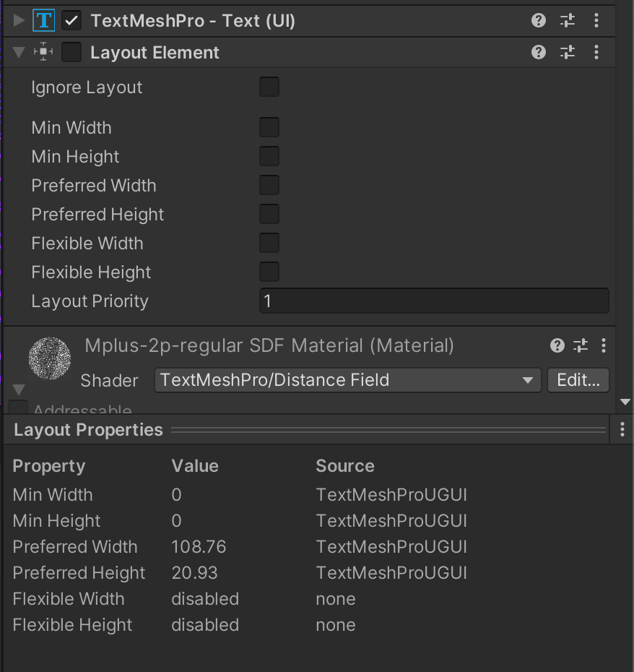
Task: Open material help reference icon
Action: pyautogui.click(x=557, y=345)
